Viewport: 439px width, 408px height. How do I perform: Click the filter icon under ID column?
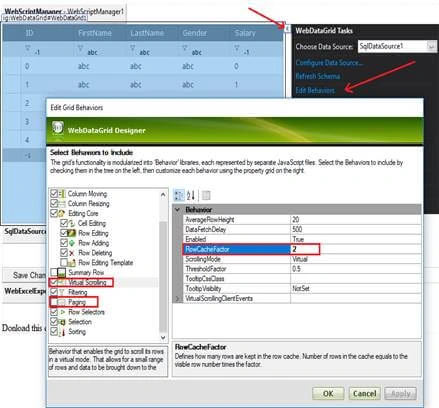pos(28,49)
